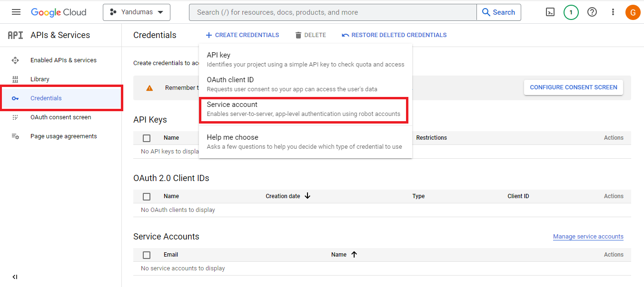Open Enabled APIs & services in sidebar
Image resolution: width=644 pixels, height=287 pixels.
tap(63, 60)
